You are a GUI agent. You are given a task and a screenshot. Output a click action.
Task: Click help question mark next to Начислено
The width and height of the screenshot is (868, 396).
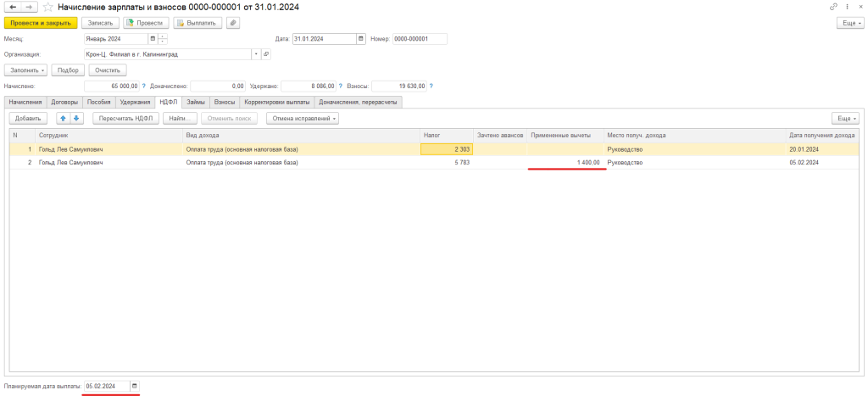144,86
